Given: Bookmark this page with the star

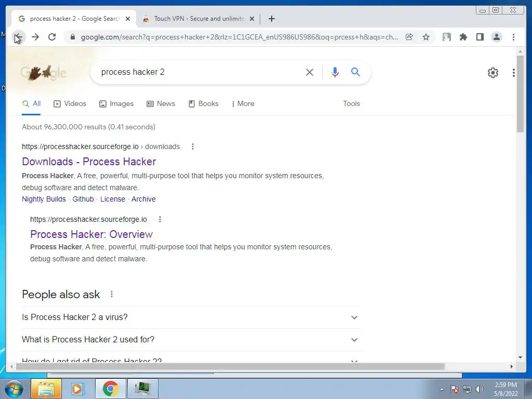Looking at the screenshot, I should pos(426,37).
